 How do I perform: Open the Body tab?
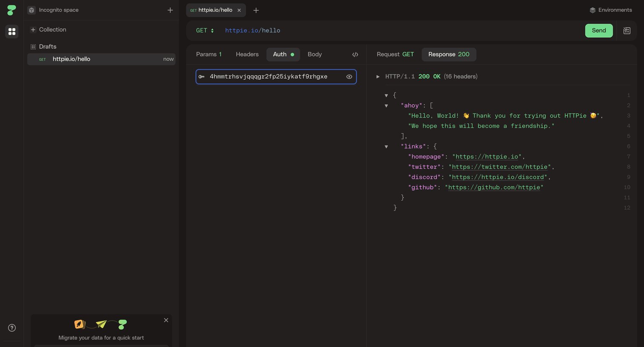[x=315, y=55]
